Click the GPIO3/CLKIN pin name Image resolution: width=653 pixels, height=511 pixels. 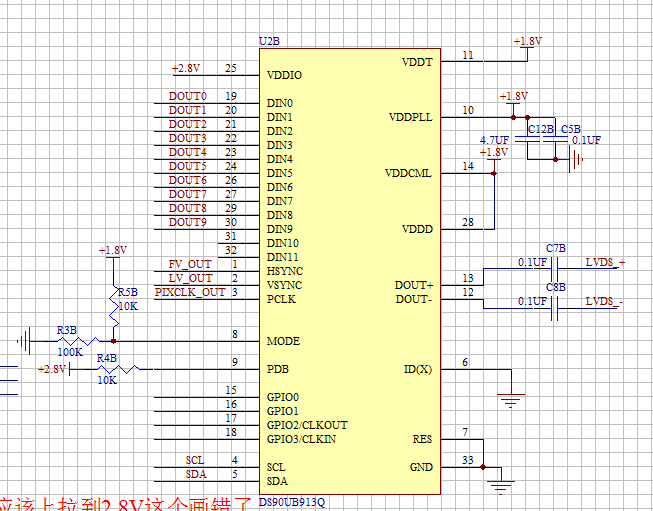coord(302,439)
